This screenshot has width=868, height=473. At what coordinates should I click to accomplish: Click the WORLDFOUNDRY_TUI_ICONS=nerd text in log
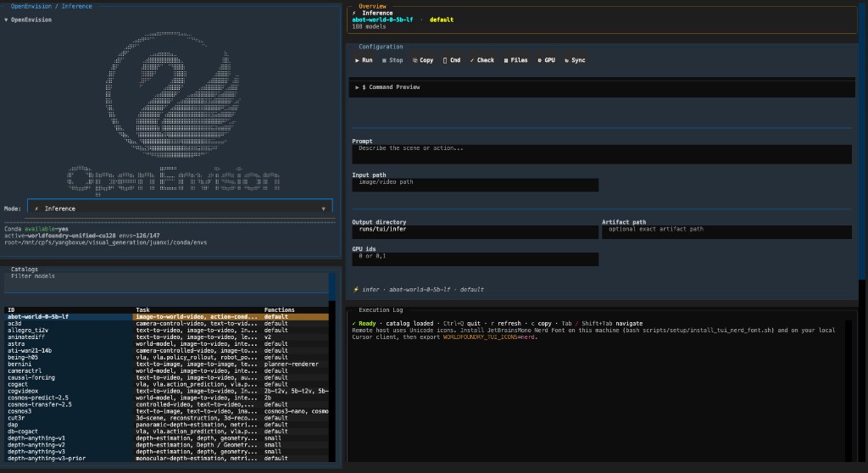489,337
